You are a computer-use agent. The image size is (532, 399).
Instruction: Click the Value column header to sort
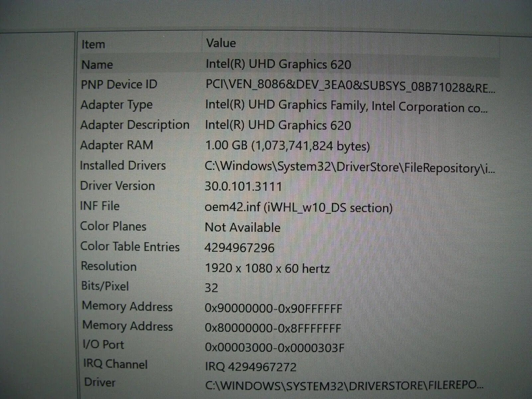[x=221, y=43]
